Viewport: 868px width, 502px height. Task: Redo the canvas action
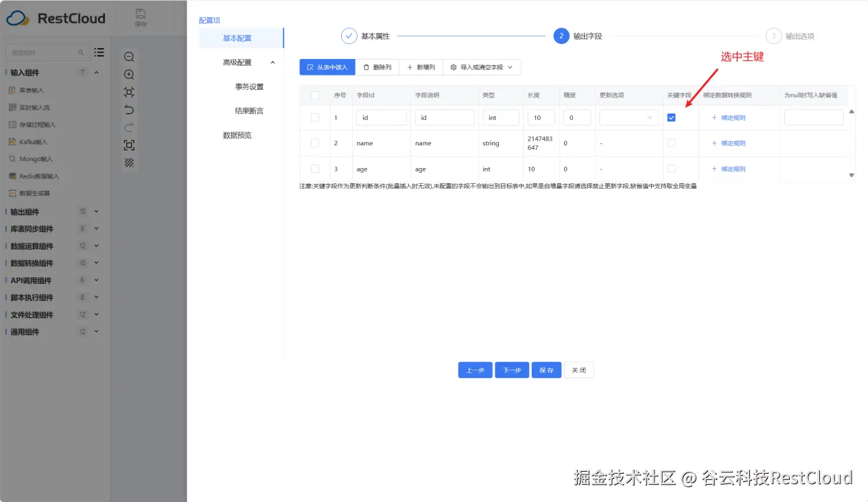(129, 127)
